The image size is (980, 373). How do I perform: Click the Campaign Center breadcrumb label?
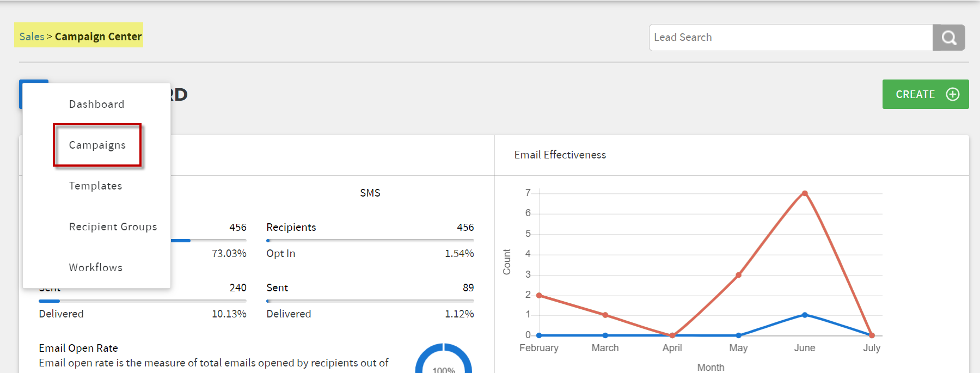point(98,36)
